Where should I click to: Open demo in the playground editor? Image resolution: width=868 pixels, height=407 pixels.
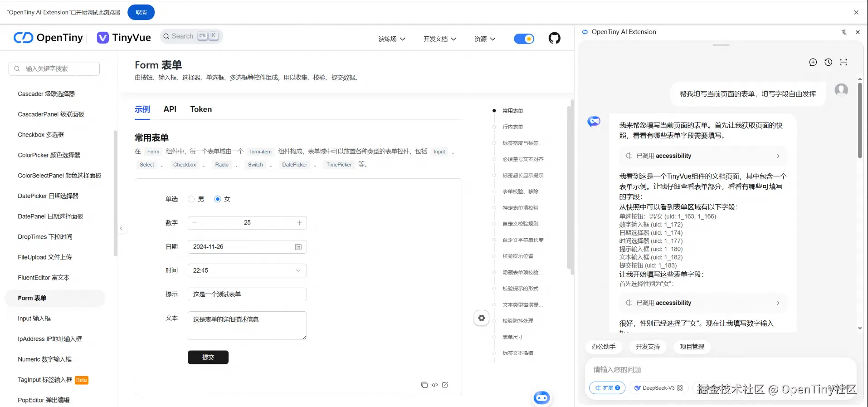coord(445,385)
